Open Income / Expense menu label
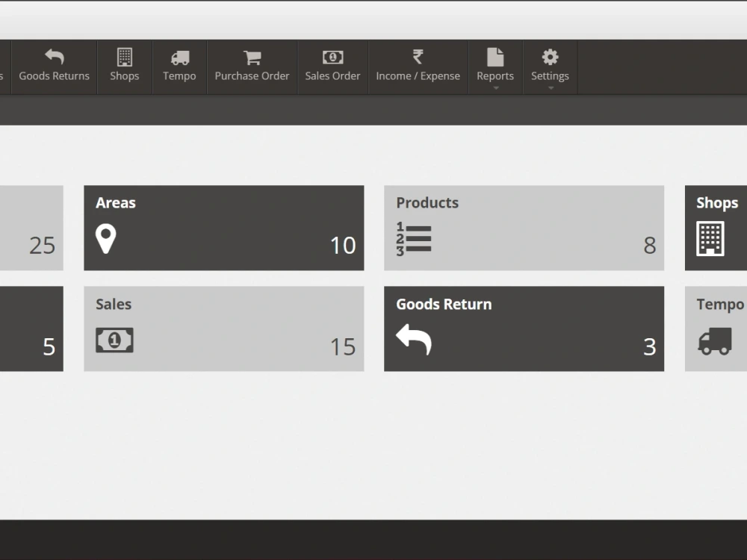 pyautogui.click(x=418, y=75)
